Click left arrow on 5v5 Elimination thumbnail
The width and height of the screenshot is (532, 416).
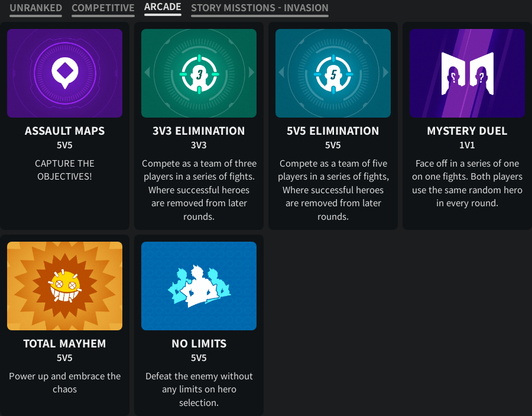(281, 72)
